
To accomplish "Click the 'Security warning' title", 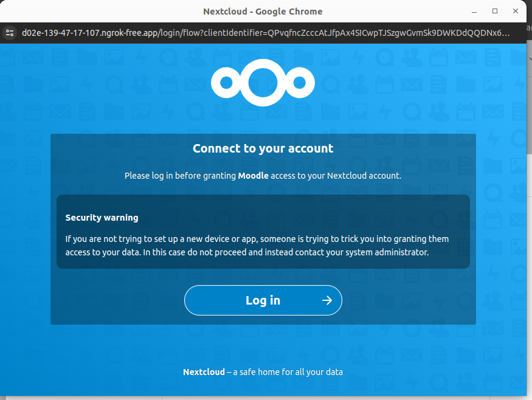I will [102, 218].
